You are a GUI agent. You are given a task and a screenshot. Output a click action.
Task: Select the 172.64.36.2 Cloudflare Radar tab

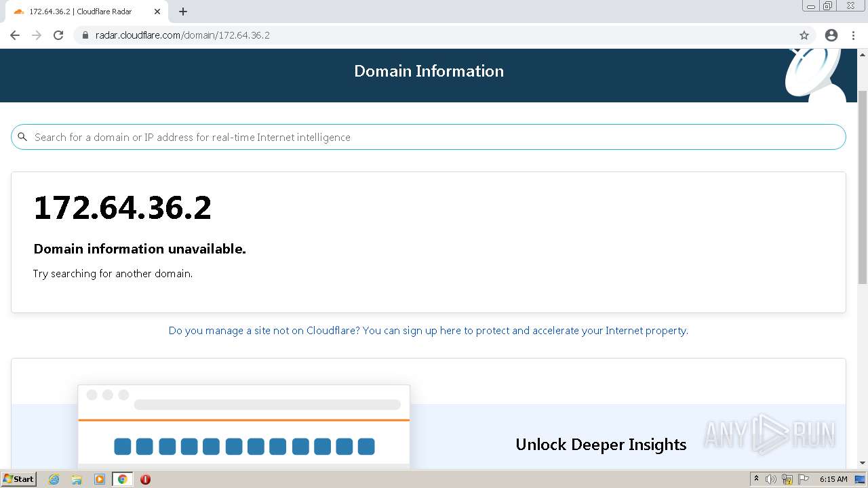click(87, 12)
